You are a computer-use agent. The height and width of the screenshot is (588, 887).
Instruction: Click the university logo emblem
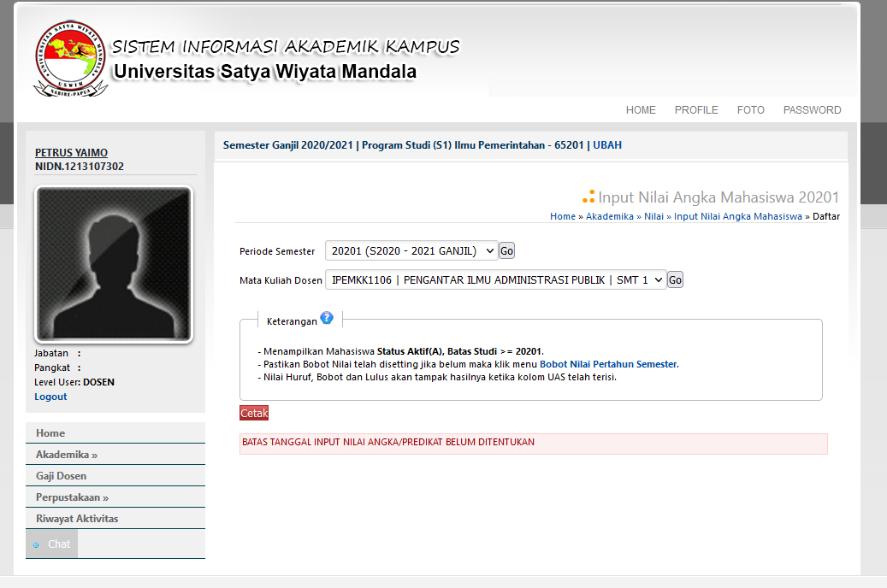[72, 57]
